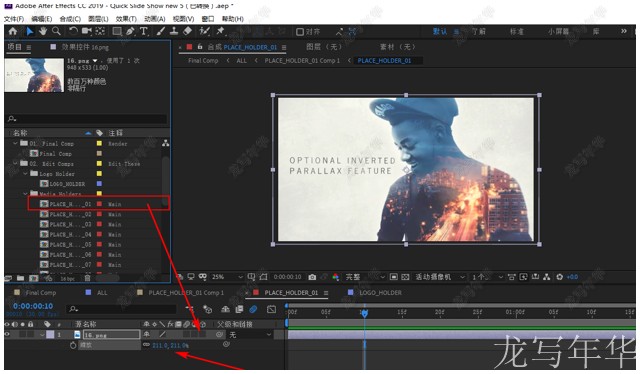The image size is (640, 374).
Task: Open the 25% magnification dropdown
Action: pos(227,277)
